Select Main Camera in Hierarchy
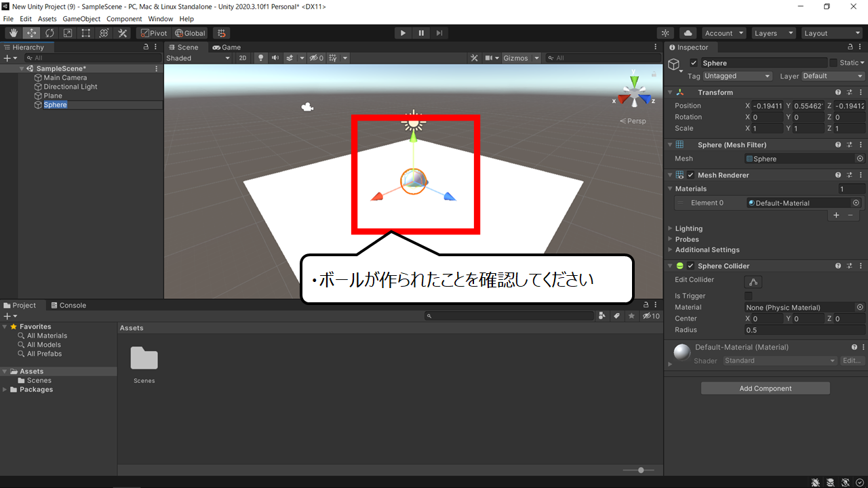 pyautogui.click(x=65, y=78)
